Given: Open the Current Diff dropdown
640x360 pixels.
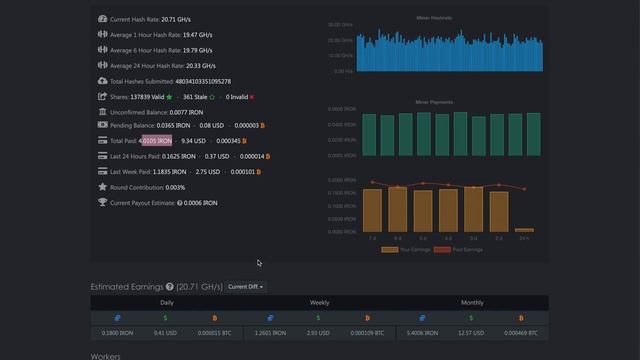Looking at the screenshot, I should [245, 287].
